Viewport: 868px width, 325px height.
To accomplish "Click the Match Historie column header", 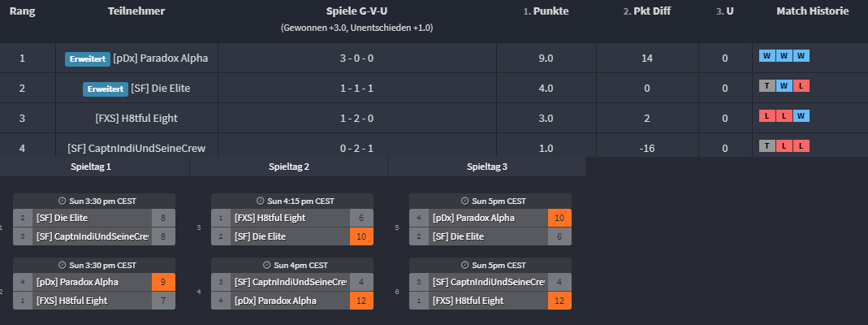I will click(812, 11).
